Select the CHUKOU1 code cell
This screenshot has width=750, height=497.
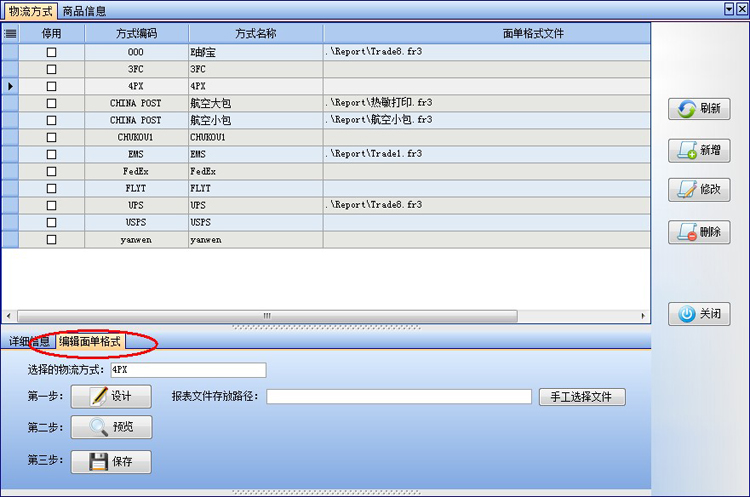(136, 137)
